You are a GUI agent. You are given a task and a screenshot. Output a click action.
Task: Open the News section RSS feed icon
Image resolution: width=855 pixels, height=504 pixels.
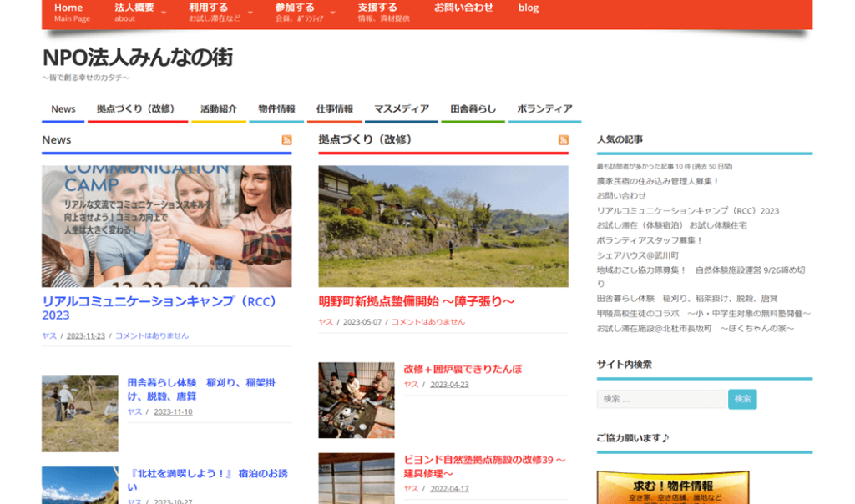point(286,140)
